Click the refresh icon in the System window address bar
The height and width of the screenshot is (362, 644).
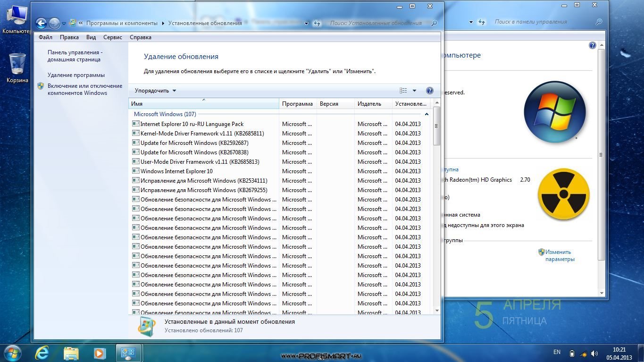[x=482, y=22]
